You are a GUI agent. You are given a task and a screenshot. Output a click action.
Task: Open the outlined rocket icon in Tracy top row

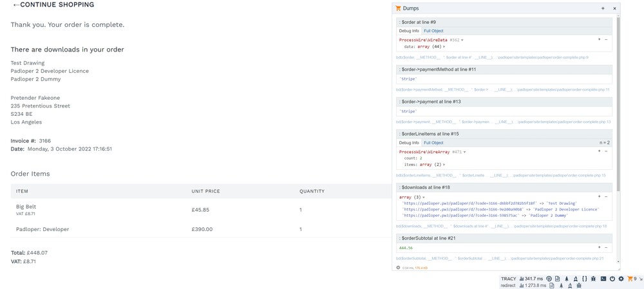pos(576,279)
